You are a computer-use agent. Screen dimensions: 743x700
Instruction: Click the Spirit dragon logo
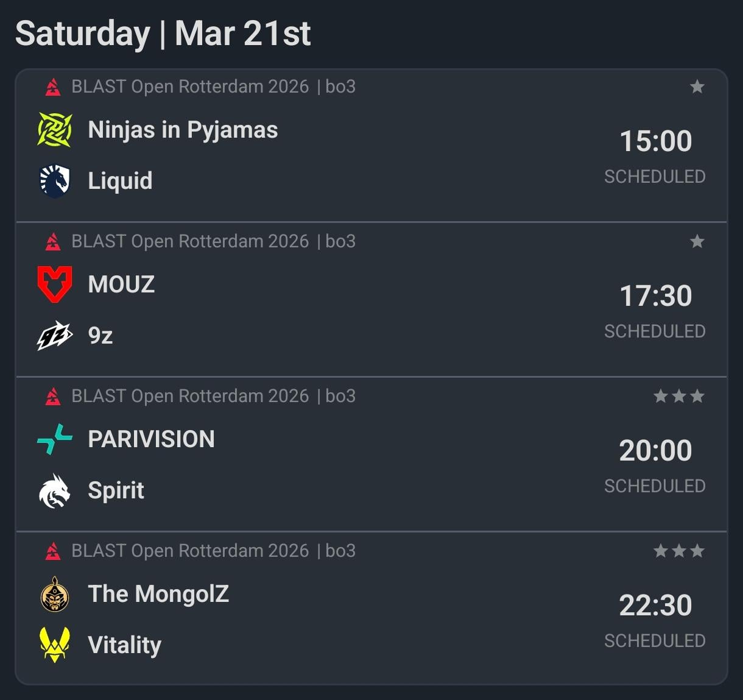click(x=55, y=490)
